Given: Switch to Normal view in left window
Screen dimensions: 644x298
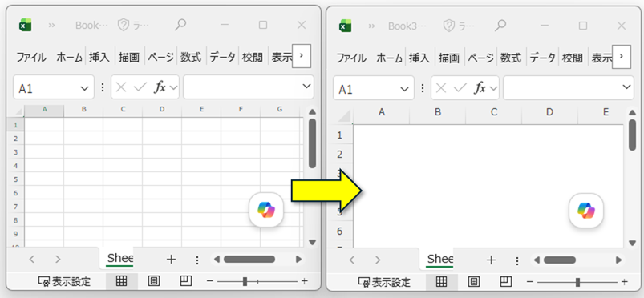Looking at the screenshot, I should pos(121,281).
